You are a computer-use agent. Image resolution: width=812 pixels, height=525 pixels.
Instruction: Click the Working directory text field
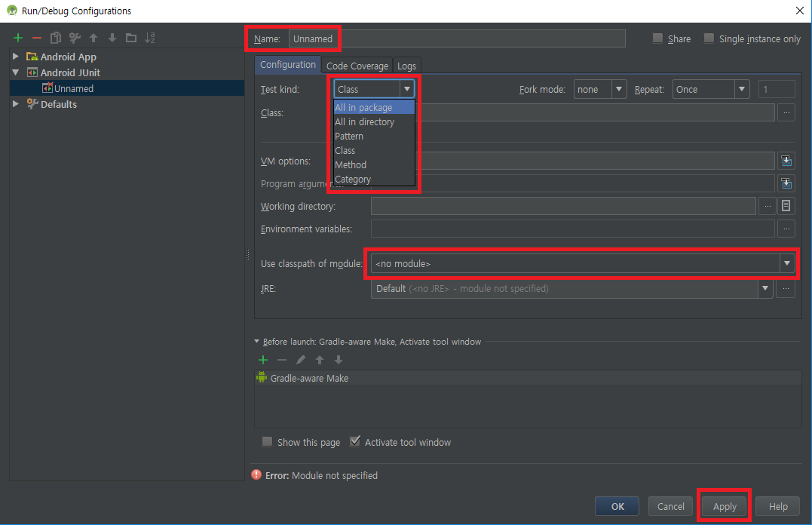click(563, 206)
